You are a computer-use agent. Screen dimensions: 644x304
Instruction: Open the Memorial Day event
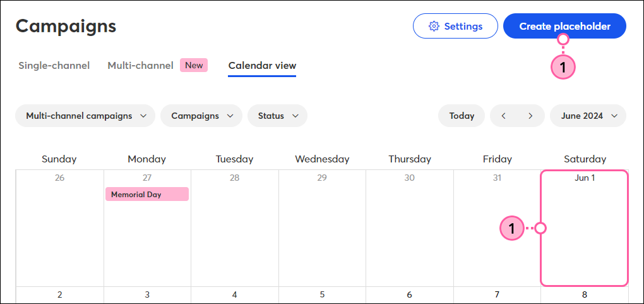coord(147,194)
